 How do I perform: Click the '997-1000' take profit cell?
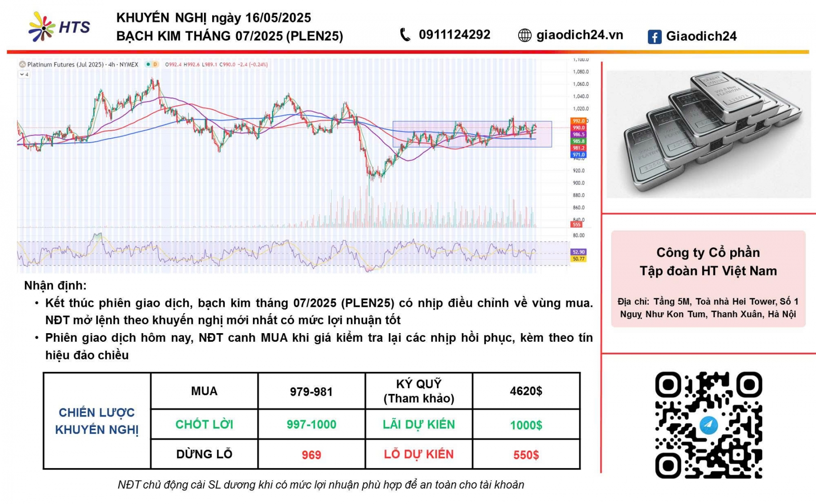point(311,425)
